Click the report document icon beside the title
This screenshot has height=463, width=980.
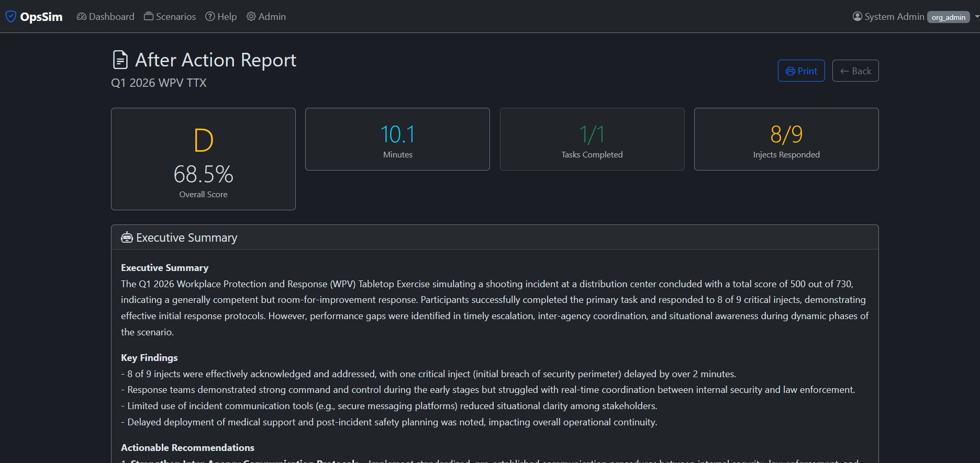click(x=120, y=60)
